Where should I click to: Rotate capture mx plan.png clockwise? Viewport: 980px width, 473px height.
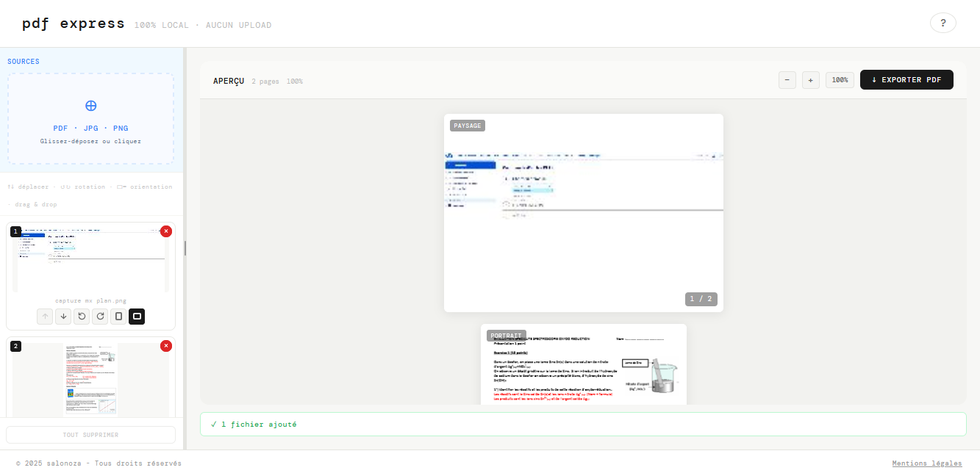99,316
